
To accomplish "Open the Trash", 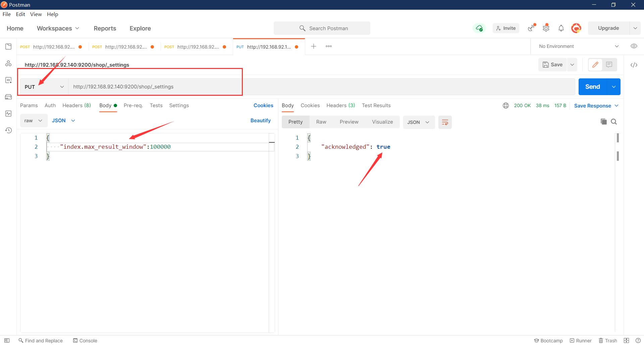I will pos(608,340).
